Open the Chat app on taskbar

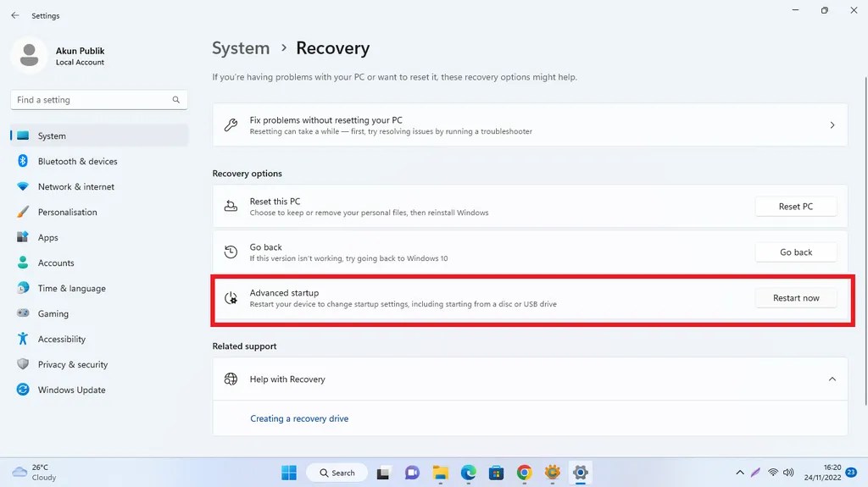click(412, 473)
